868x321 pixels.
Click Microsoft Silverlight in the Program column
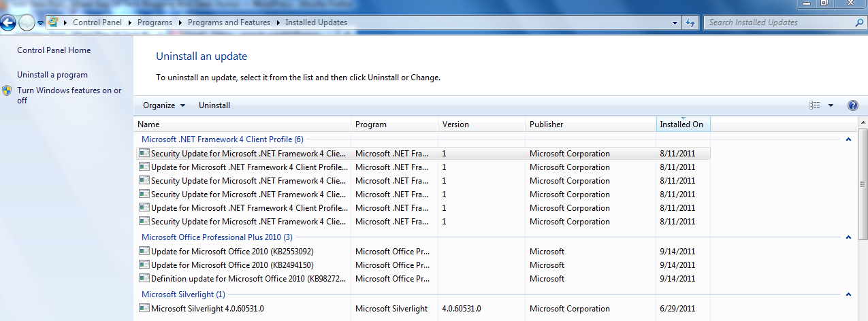click(x=391, y=309)
